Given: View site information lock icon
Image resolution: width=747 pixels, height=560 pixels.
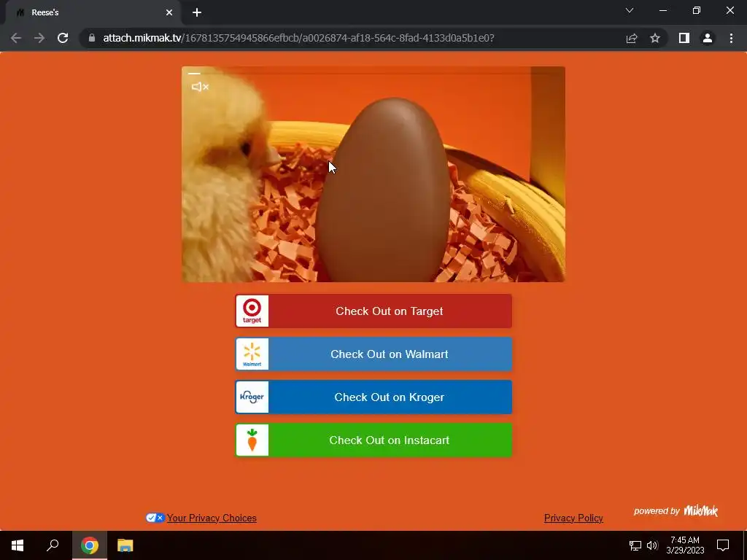Looking at the screenshot, I should tap(92, 38).
